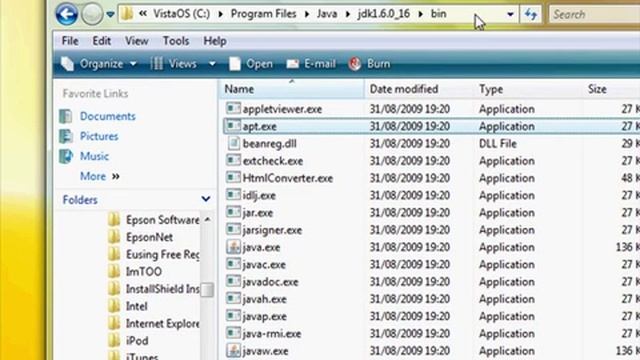
Task: Go back with the blue Back arrow
Action: [67, 14]
